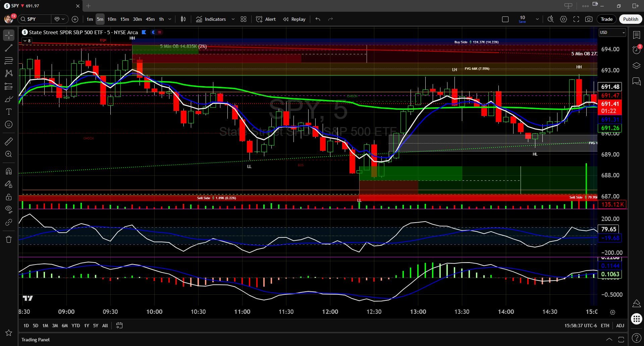
Task: Take a chart snapshot with camera icon
Action: coord(589,19)
